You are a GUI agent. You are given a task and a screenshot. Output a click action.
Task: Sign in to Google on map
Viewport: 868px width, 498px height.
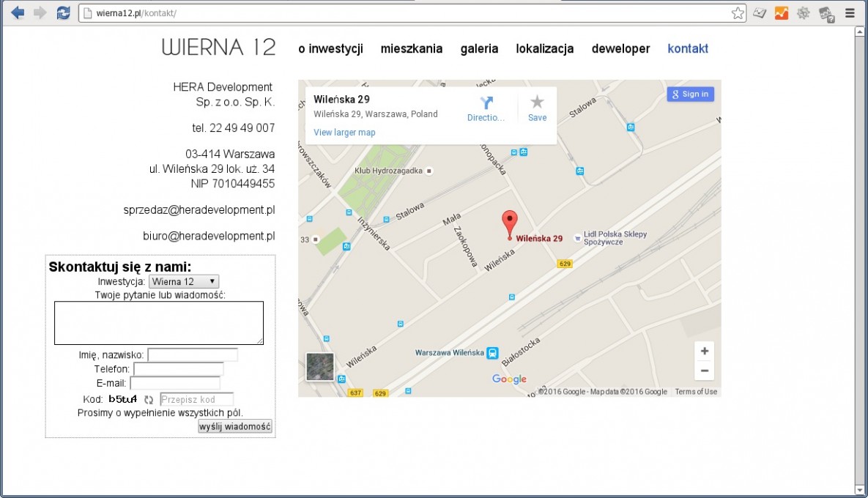(690, 94)
